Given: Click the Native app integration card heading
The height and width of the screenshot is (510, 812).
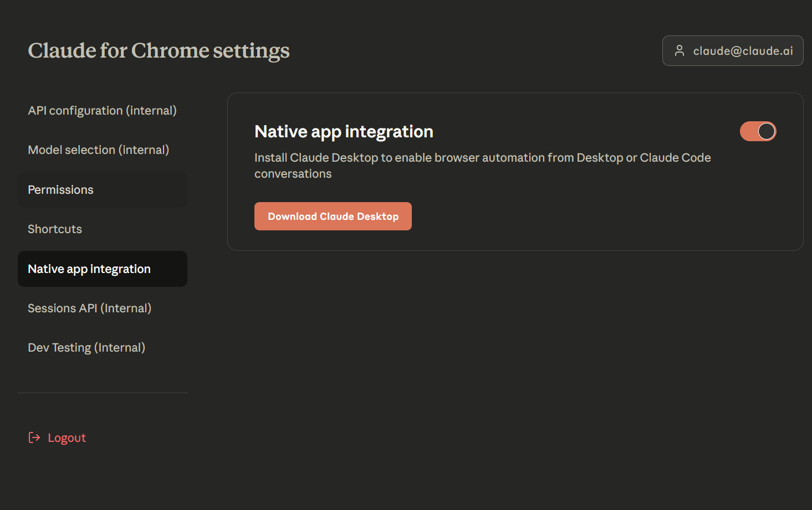Looking at the screenshot, I should (344, 132).
